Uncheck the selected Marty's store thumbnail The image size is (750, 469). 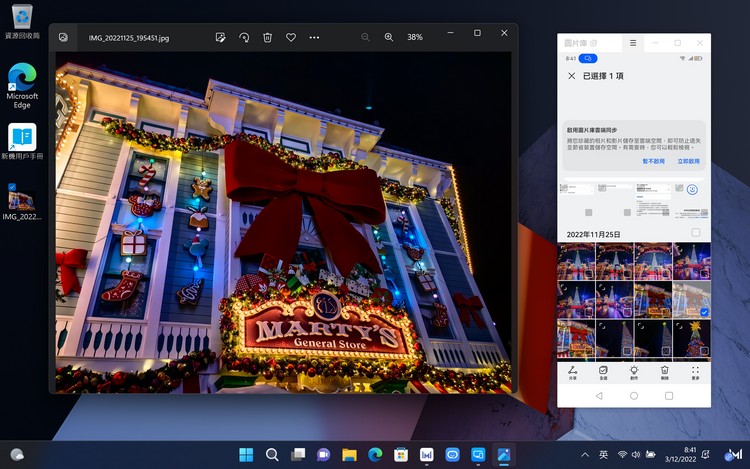704,312
